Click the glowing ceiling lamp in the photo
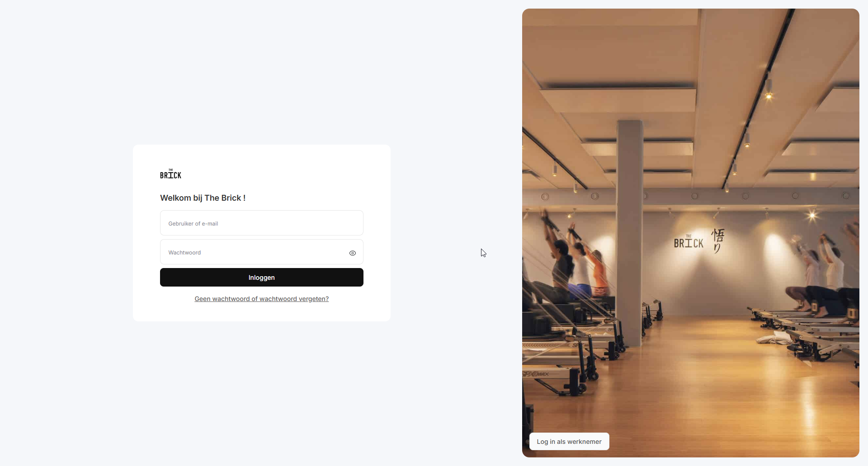The image size is (868, 466). click(x=769, y=95)
